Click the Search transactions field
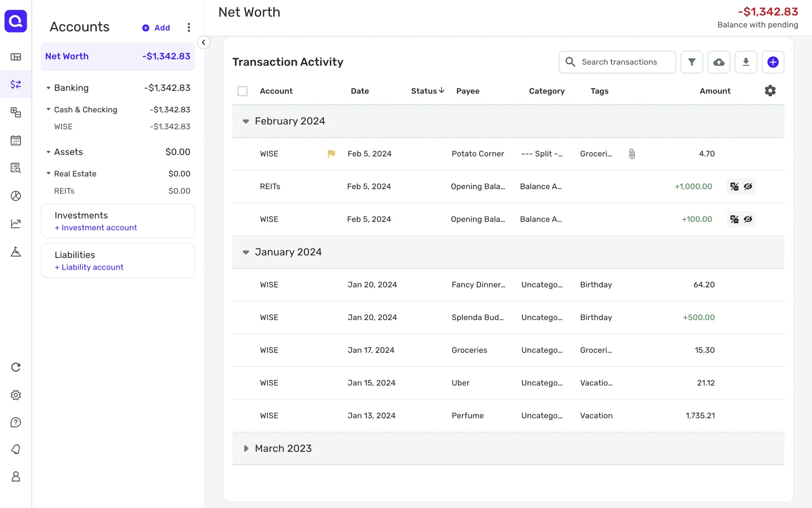Image resolution: width=812 pixels, height=508 pixels. (x=619, y=62)
